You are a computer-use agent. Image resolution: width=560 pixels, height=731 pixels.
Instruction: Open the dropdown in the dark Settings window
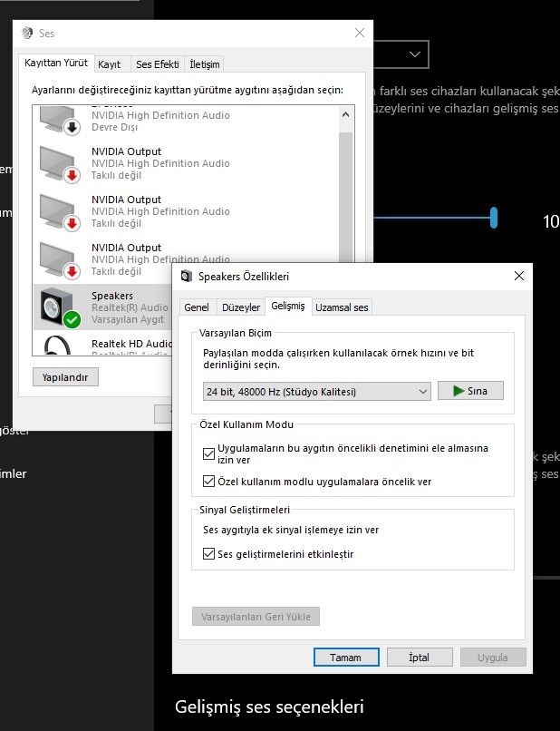[x=401, y=54]
